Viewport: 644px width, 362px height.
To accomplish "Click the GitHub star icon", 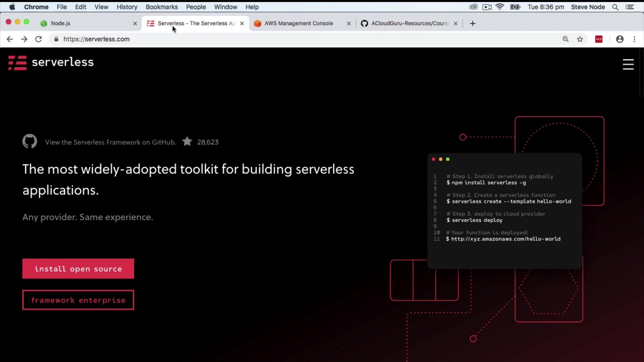I will coord(187,142).
